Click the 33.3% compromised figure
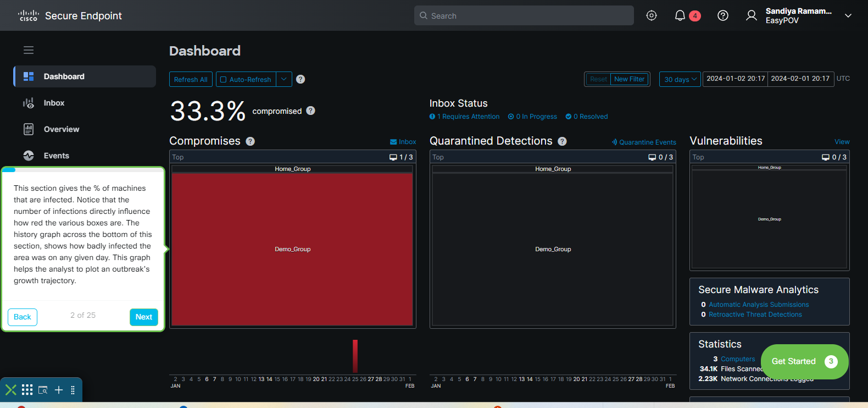 click(208, 111)
